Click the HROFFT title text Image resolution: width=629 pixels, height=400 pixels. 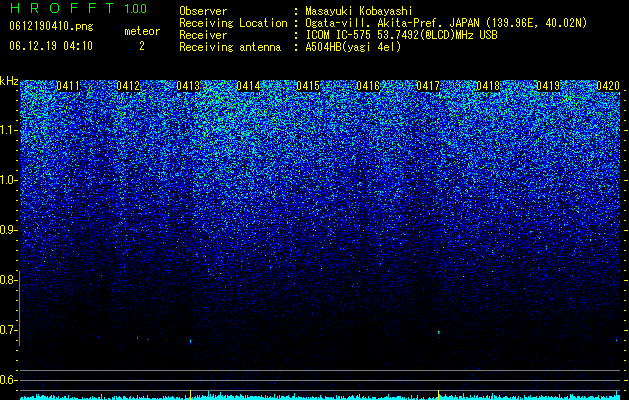tap(62, 8)
